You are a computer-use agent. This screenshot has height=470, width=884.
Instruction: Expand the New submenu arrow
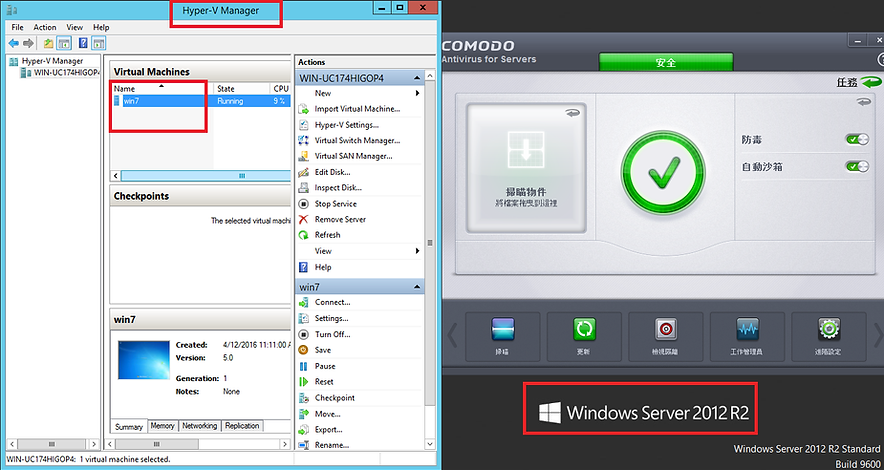[x=417, y=93]
